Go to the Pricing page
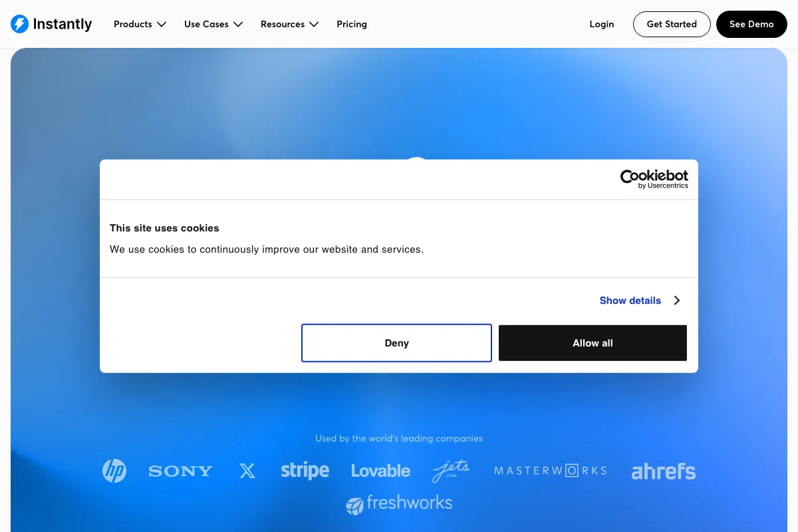 (352, 24)
